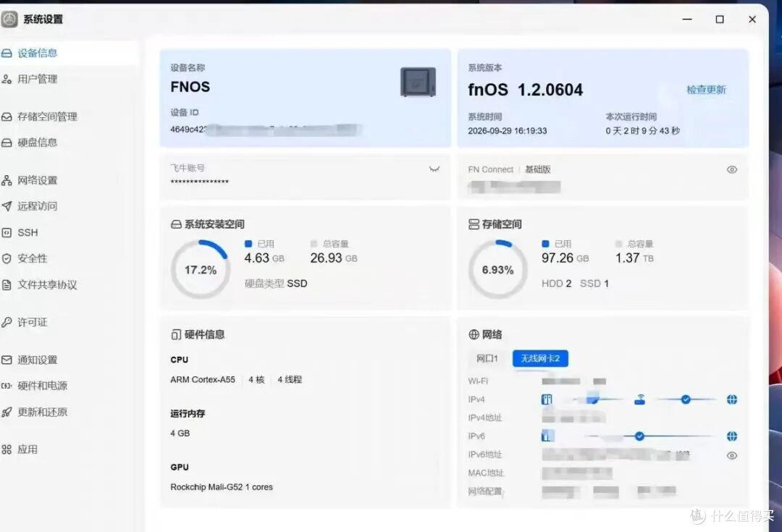Click the uptime 0 天 2 时 9 分 43 秒

643,130
